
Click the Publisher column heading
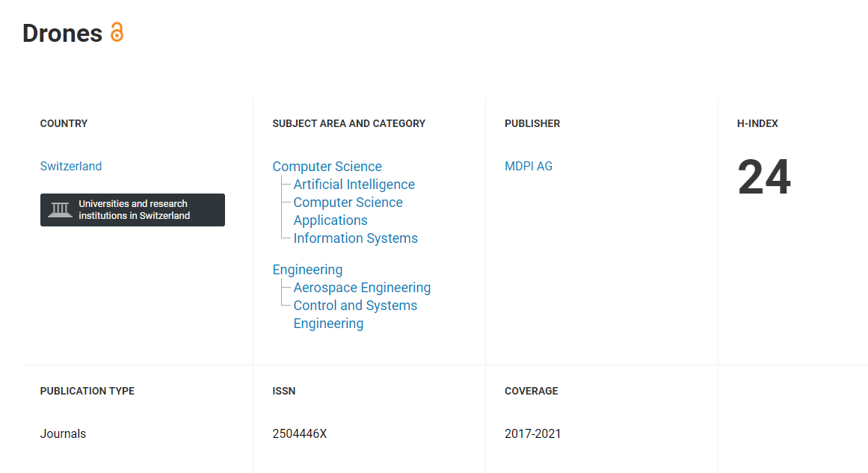coord(532,123)
